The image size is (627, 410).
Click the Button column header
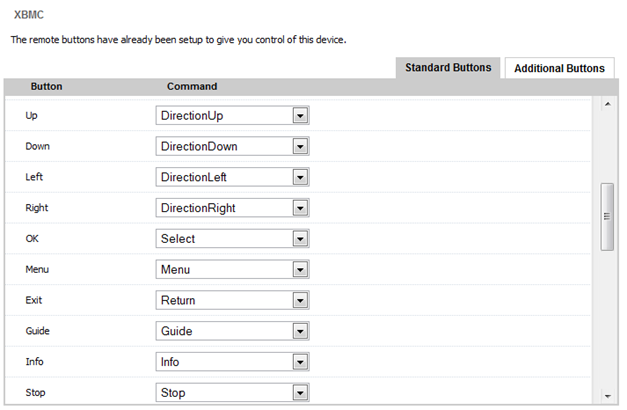(47, 87)
